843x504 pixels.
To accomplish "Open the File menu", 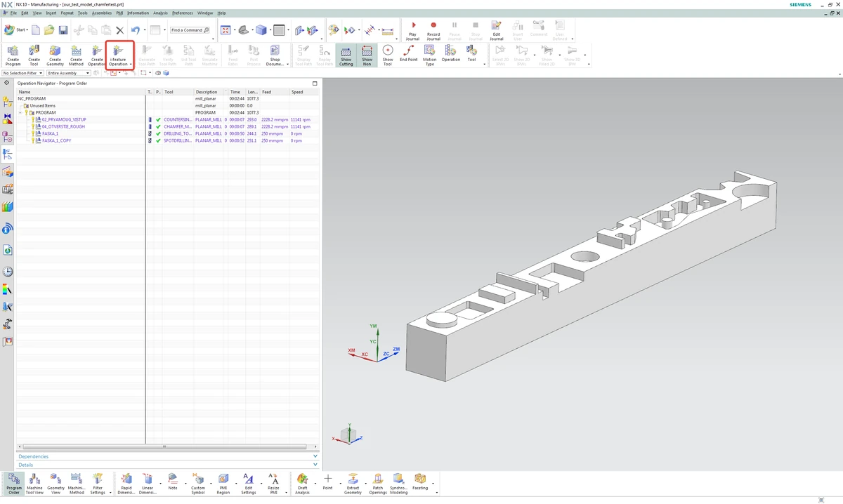I will 13,13.
